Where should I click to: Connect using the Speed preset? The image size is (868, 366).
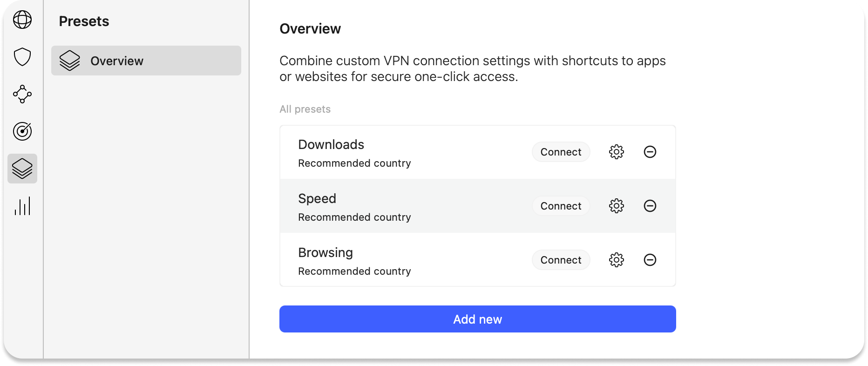tap(561, 206)
